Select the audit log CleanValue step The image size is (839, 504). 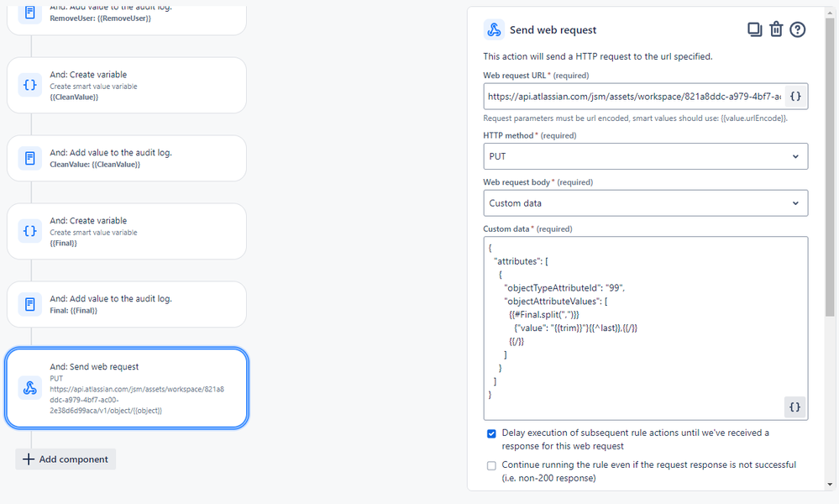(x=127, y=158)
